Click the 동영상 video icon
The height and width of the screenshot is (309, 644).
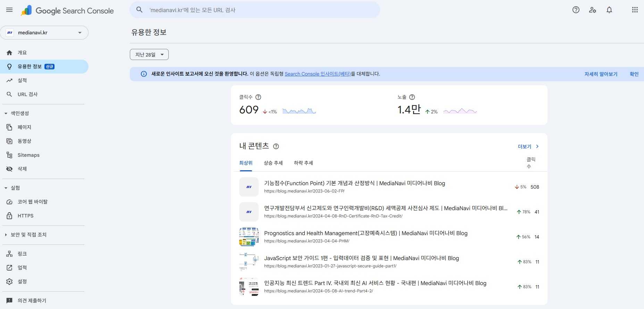coord(9,141)
